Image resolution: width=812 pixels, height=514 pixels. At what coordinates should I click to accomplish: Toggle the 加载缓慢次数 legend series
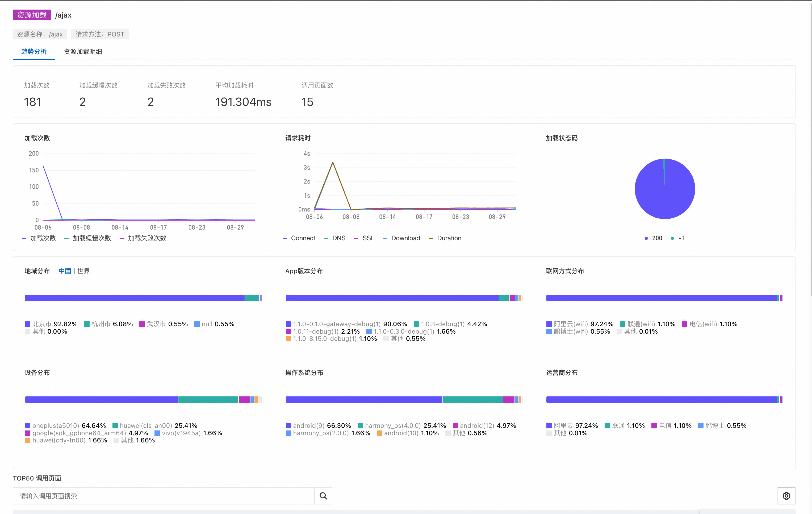pos(88,238)
